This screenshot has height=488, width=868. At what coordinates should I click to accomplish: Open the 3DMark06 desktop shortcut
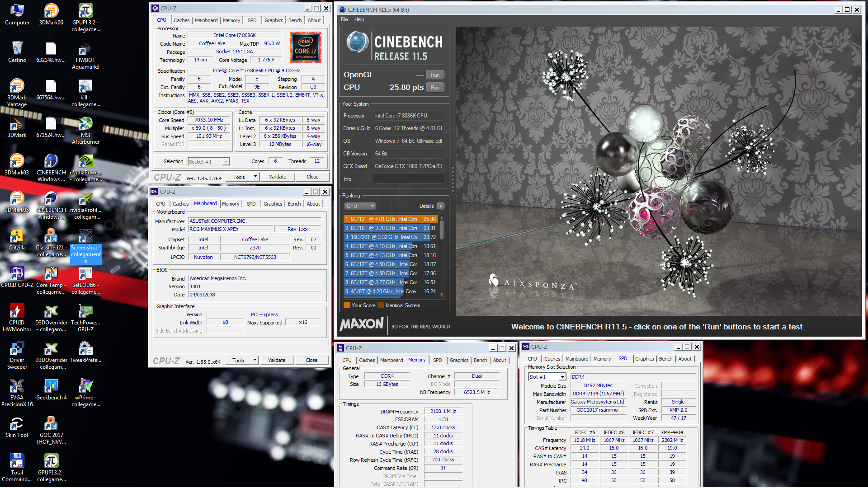(x=51, y=14)
